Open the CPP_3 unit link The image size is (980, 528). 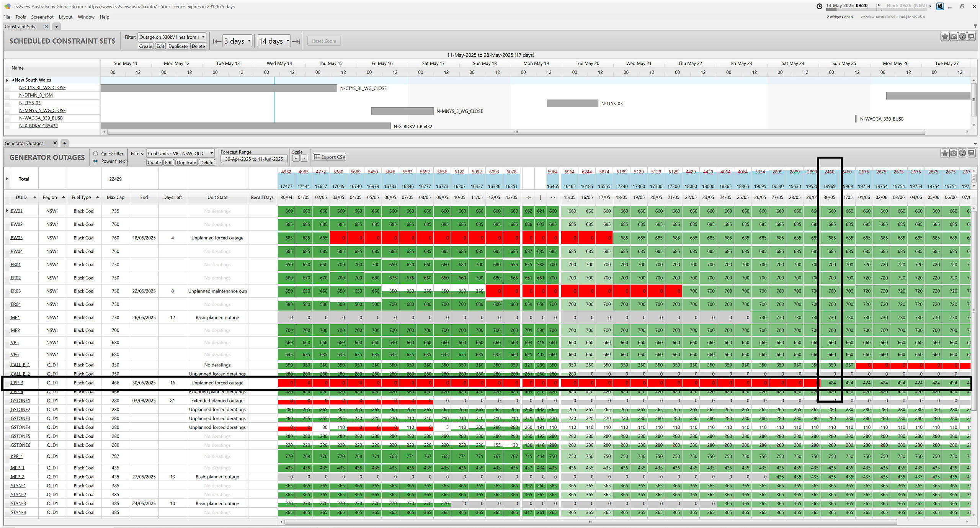point(17,383)
